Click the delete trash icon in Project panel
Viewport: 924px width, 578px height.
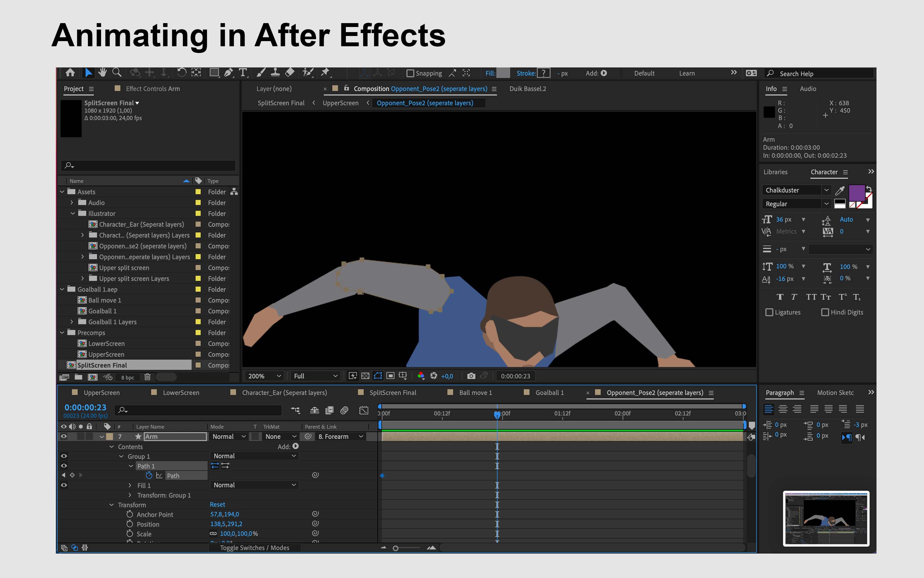click(147, 377)
